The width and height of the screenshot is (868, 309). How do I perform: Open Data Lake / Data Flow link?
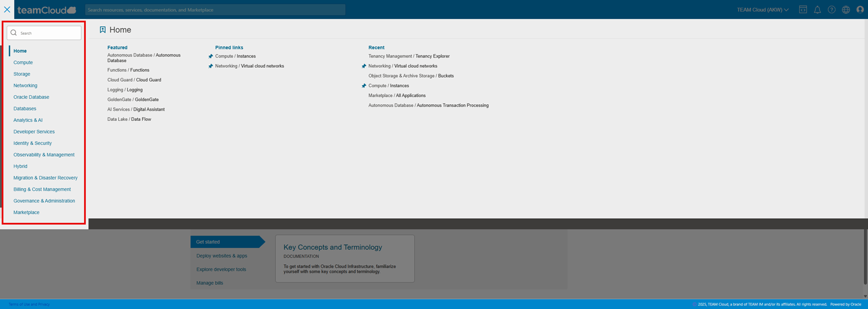(129, 119)
